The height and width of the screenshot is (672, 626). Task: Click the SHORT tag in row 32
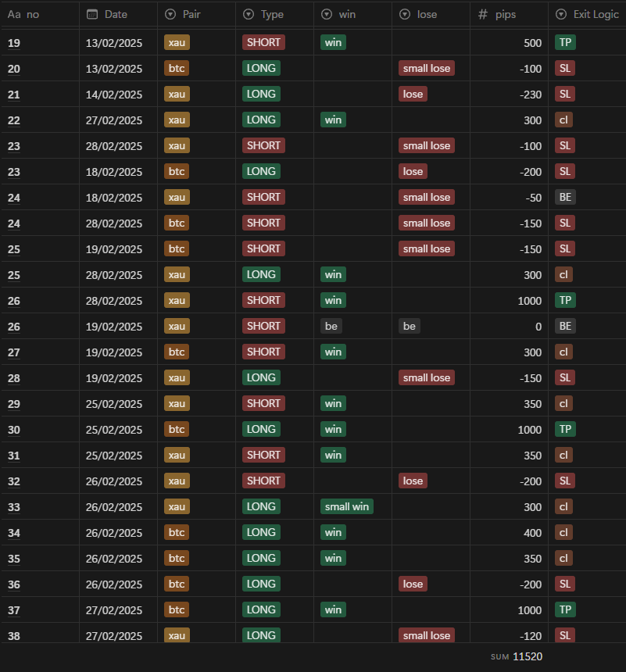click(x=263, y=481)
